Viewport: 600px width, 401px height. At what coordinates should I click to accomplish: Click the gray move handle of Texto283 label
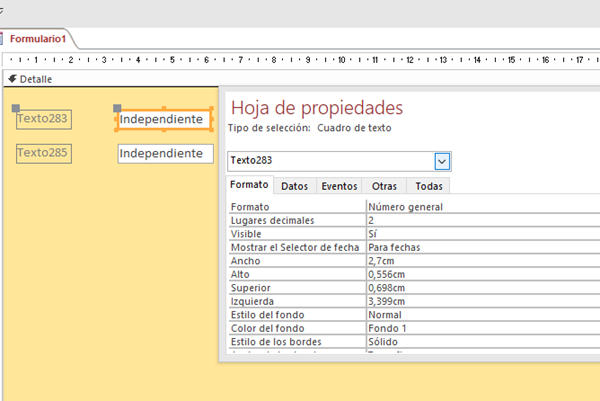coord(15,108)
